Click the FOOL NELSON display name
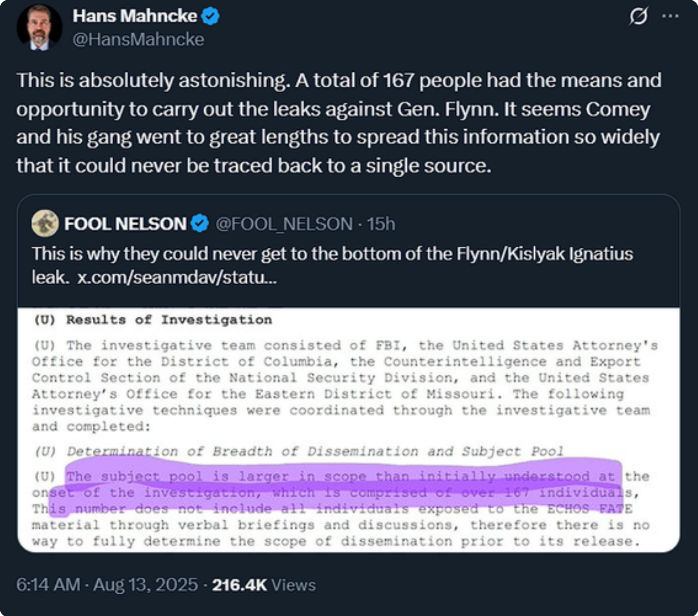The width and height of the screenshot is (698, 616). tap(125, 224)
